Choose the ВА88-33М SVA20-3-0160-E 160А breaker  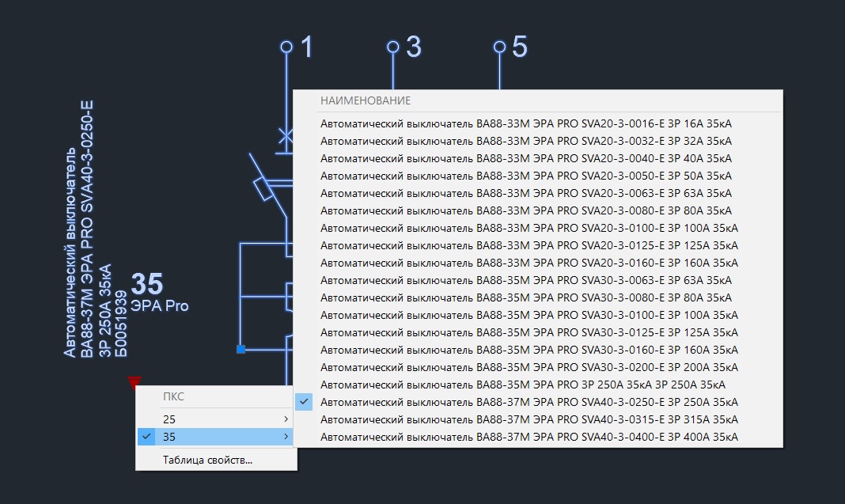click(x=538, y=263)
